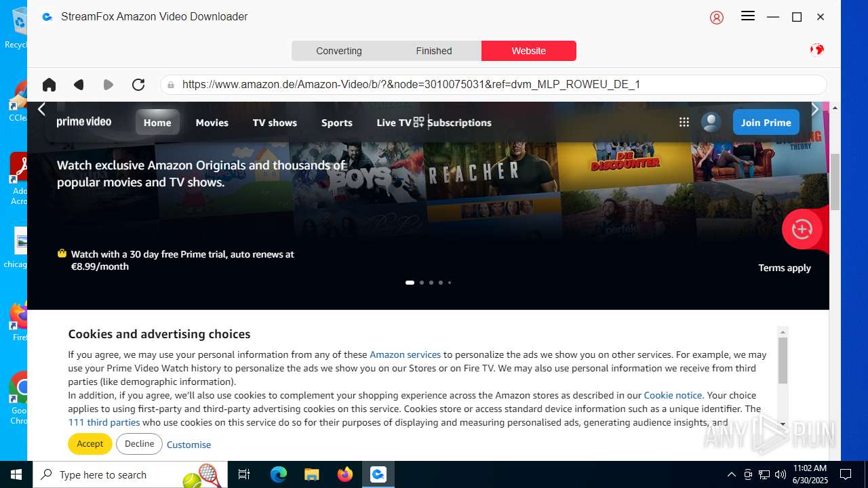Switch to the Finished tab
Screen dimensions: 868x488
click(x=434, y=51)
